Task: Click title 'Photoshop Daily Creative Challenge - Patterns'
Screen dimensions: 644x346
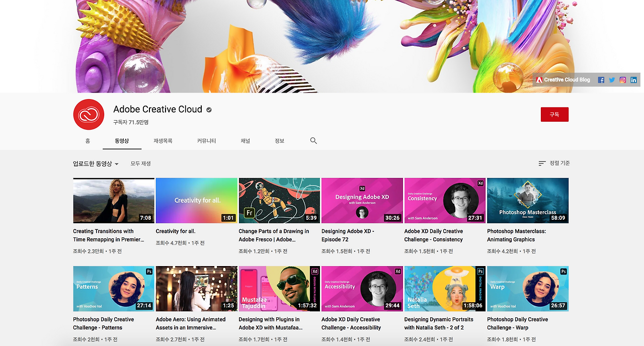Action: pos(104,323)
